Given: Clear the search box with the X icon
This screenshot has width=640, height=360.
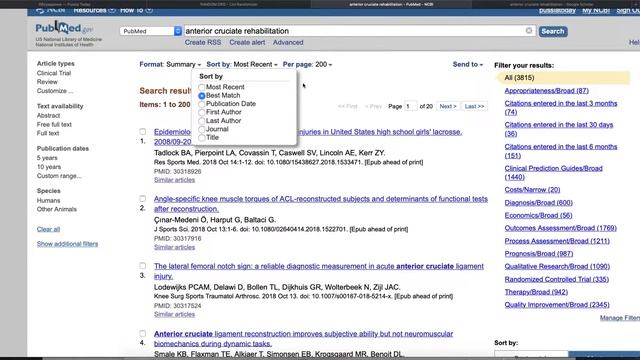Looking at the screenshot, I should coord(529,31).
